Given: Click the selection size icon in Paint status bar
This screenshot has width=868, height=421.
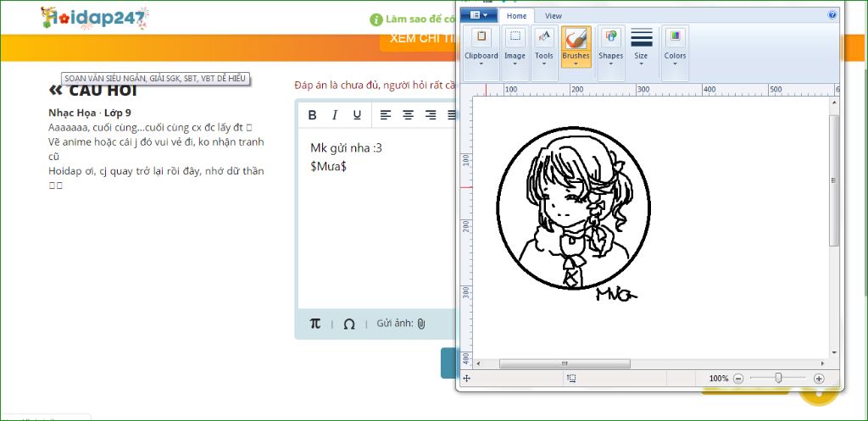Looking at the screenshot, I should [571, 379].
